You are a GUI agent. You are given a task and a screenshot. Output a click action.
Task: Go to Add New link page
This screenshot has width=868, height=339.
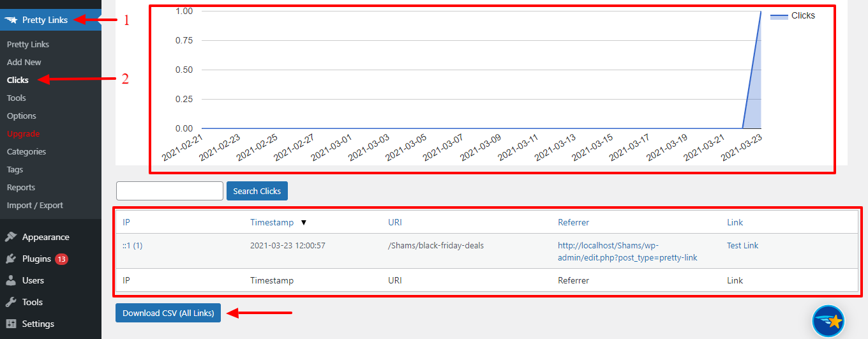point(24,63)
